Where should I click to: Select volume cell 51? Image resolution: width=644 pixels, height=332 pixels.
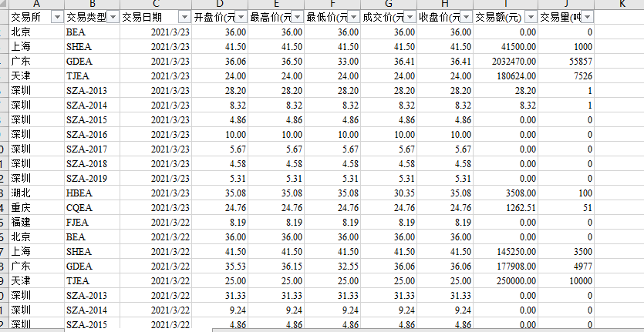tap(566, 208)
